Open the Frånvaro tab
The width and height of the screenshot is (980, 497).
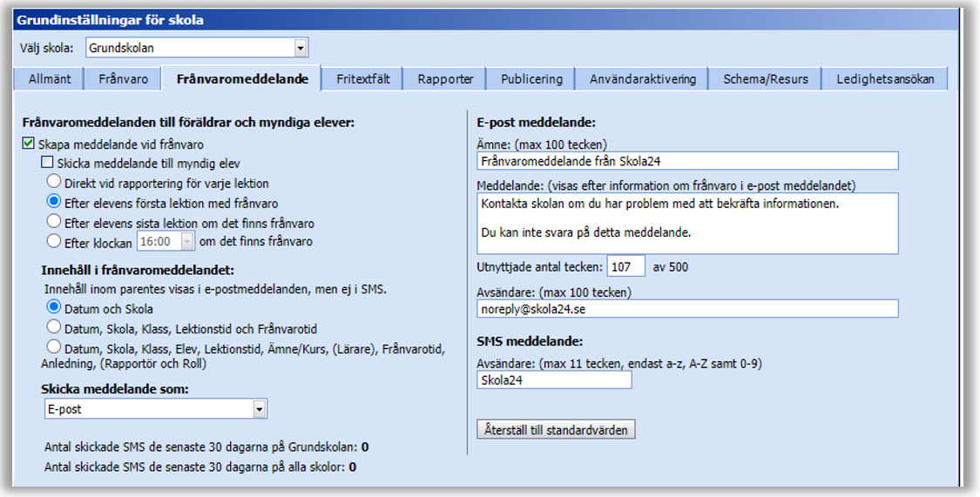coord(123,79)
